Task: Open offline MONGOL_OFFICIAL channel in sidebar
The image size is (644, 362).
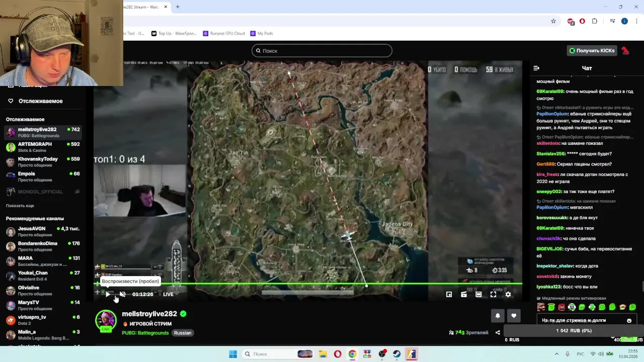Action: tap(43, 192)
